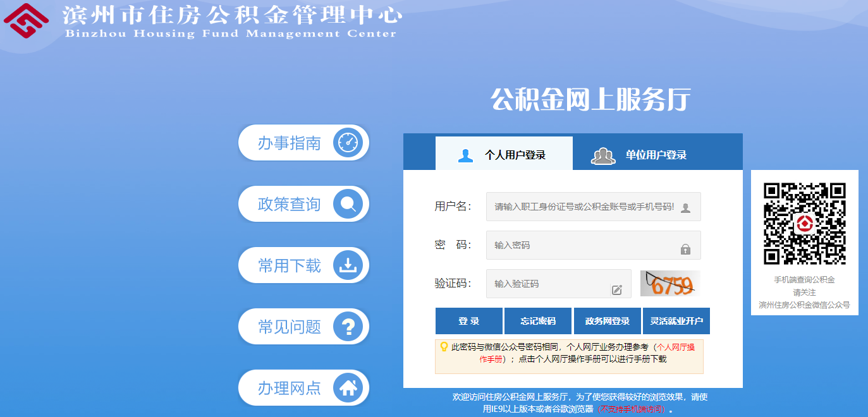Click the Binzhou Housing Fund logo icon
The image size is (868, 417).
26,21
